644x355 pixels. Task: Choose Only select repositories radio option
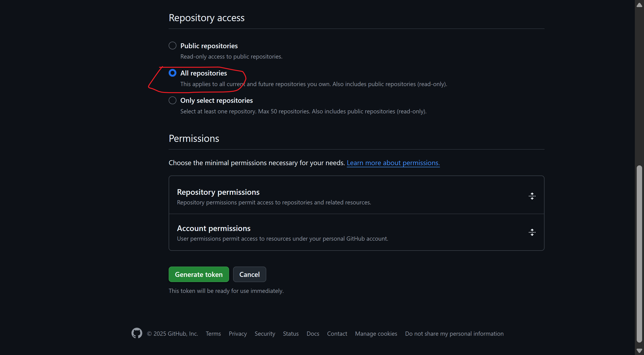[172, 100]
